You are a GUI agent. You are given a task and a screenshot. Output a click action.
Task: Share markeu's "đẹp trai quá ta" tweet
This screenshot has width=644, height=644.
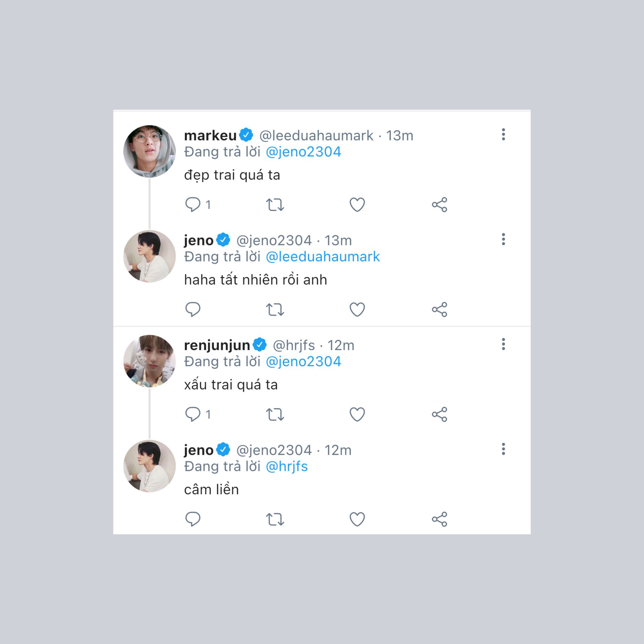pos(439,205)
